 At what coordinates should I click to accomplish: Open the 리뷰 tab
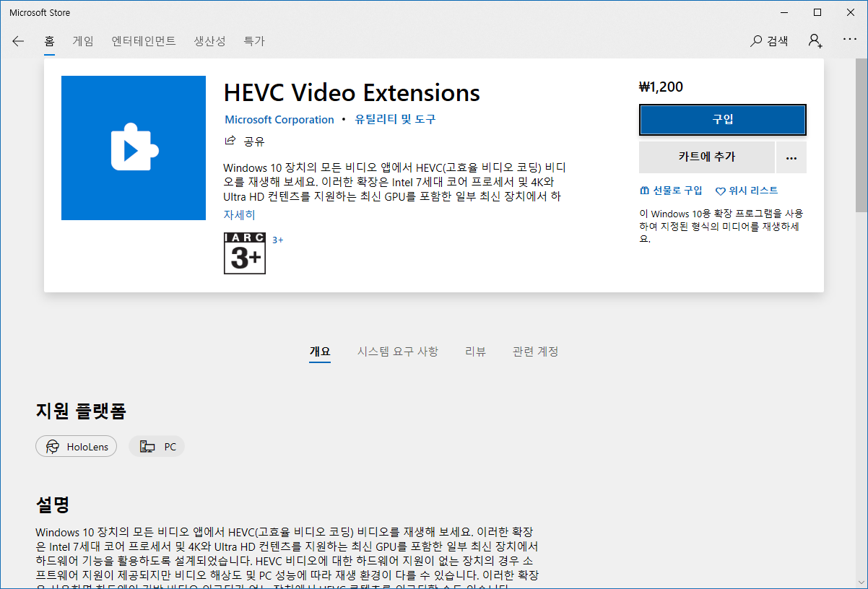[475, 352]
